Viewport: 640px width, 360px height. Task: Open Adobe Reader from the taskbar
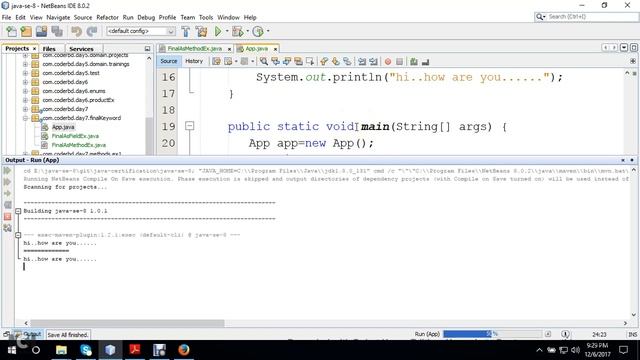coord(135,350)
